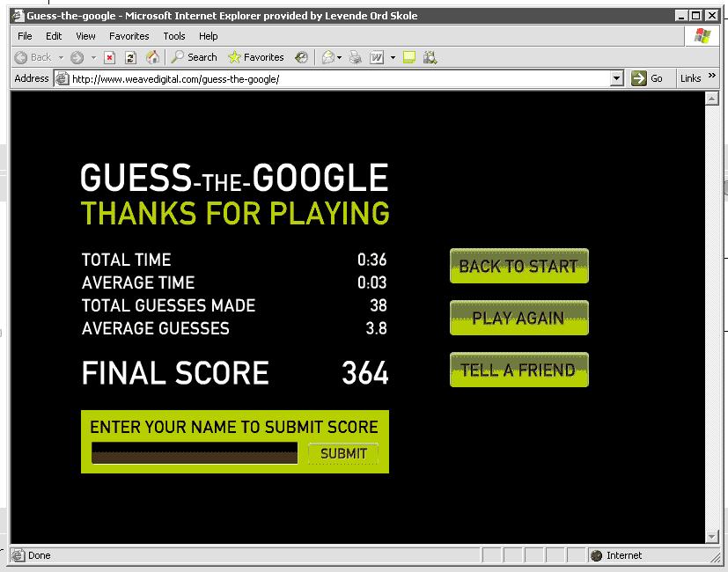
Task: Click the Windows flag logo
Action: [702, 36]
